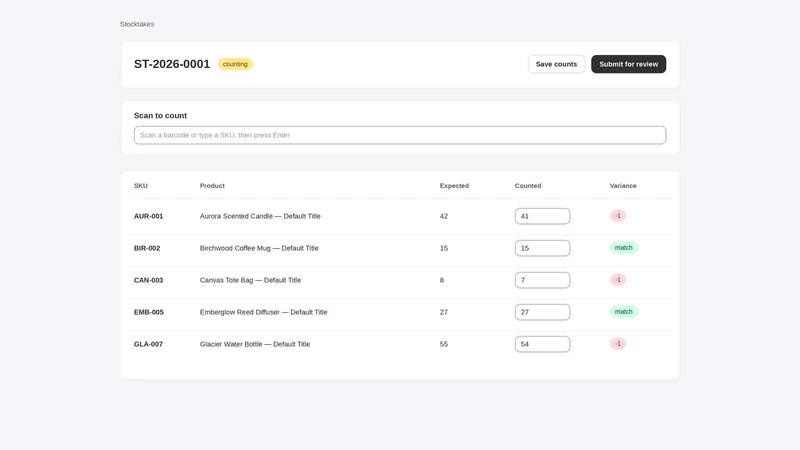
Task: Click the Aurora Scented Candle product name
Action: click(260, 216)
